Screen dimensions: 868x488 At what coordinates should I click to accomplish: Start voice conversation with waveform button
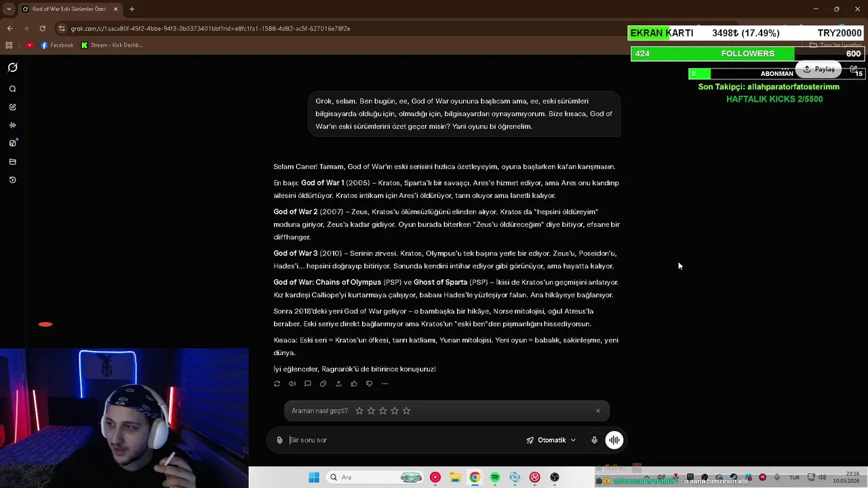[x=614, y=440]
